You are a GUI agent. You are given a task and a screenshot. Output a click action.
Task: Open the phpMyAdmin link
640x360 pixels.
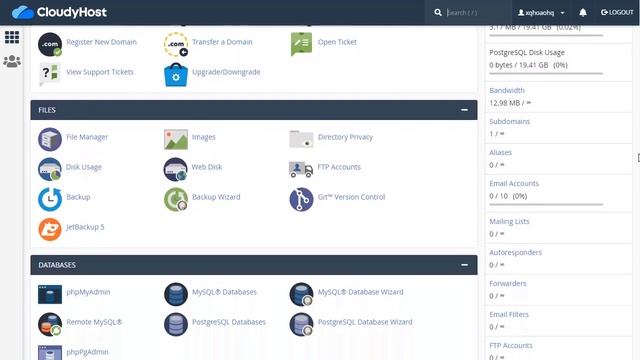coord(88,292)
